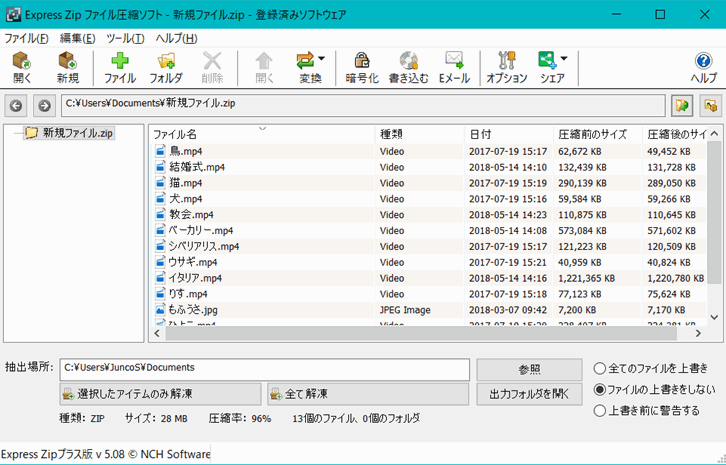Click the 削除 delete toolbar icon
The height and width of the screenshot is (465, 726).
tap(213, 68)
